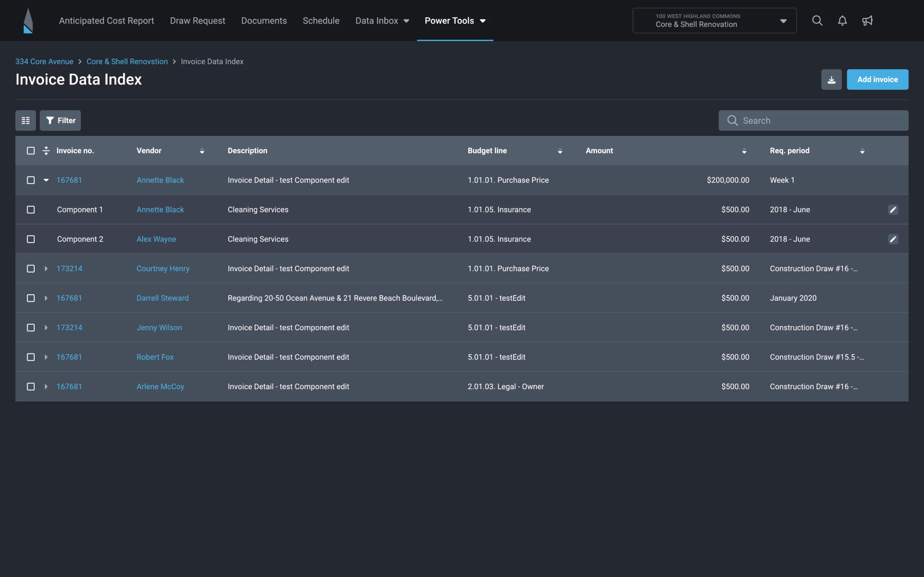Screen dimensions: 924x577
Task: Switch to the Documents section
Action: click(264, 20)
